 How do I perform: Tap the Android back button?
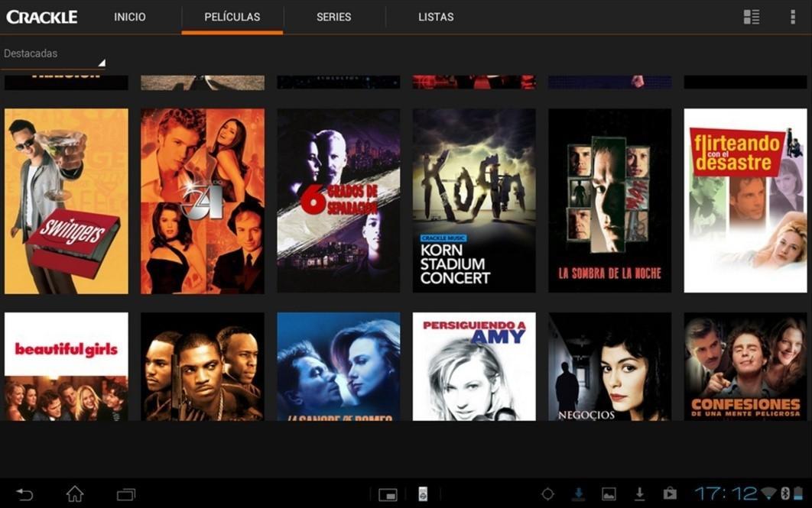tap(24, 494)
